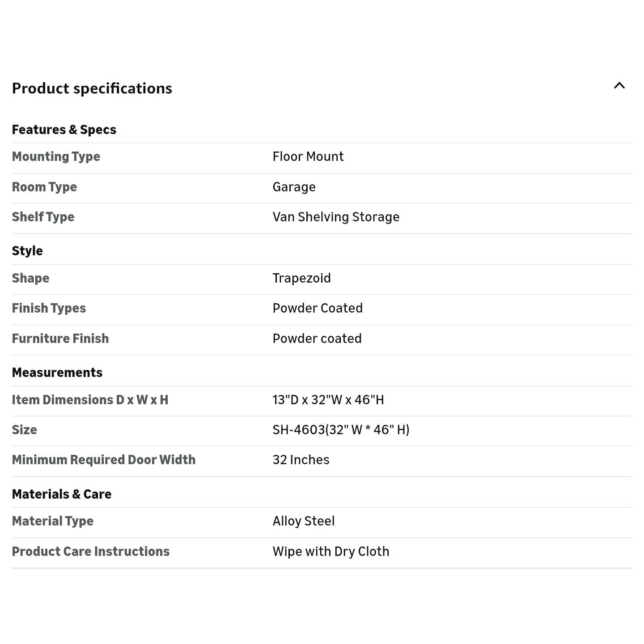
Task: Click the Features & Specs subheading
Action: [x=64, y=130]
